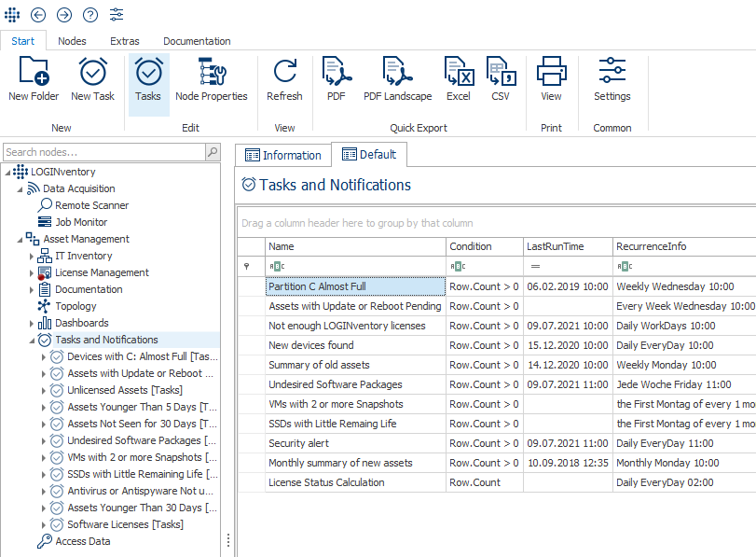Export the list to CSV

(501, 79)
